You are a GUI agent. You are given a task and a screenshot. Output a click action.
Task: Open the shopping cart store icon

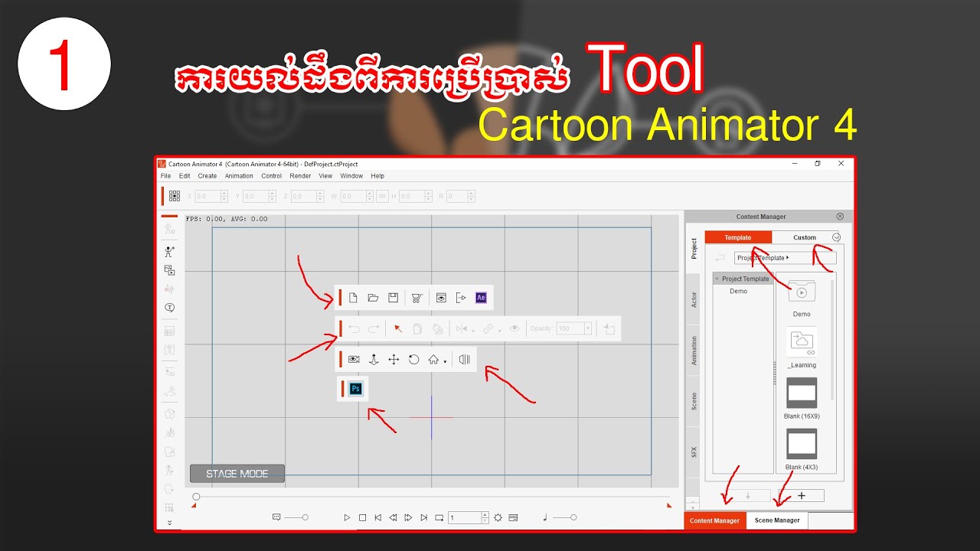416,298
